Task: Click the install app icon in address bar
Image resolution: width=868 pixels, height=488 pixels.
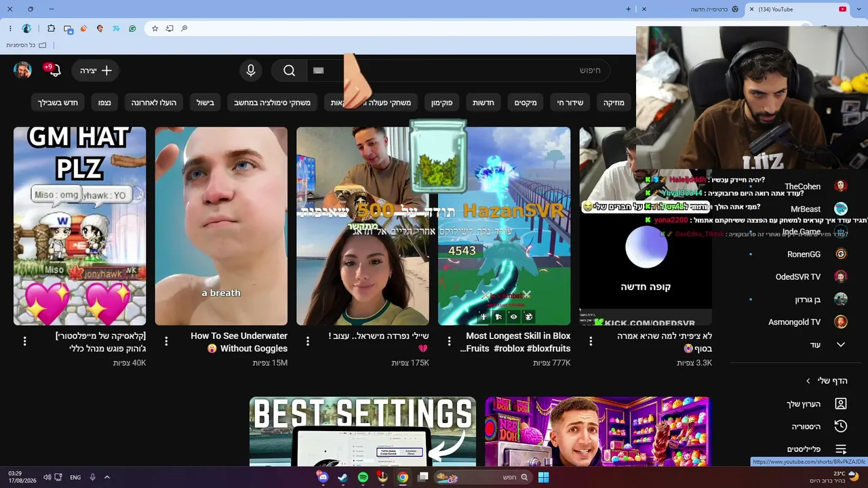Action: pos(170,28)
